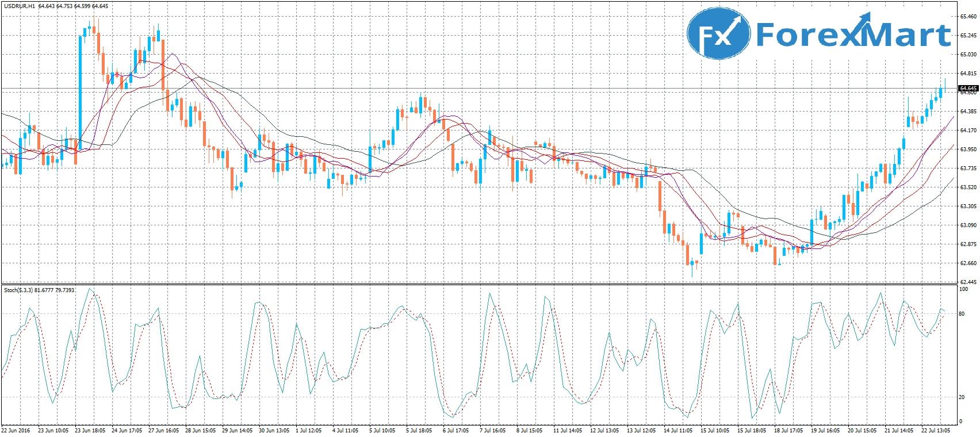
Task: Click the 5 Jul 18:05 time label
Action: pos(419,430)
